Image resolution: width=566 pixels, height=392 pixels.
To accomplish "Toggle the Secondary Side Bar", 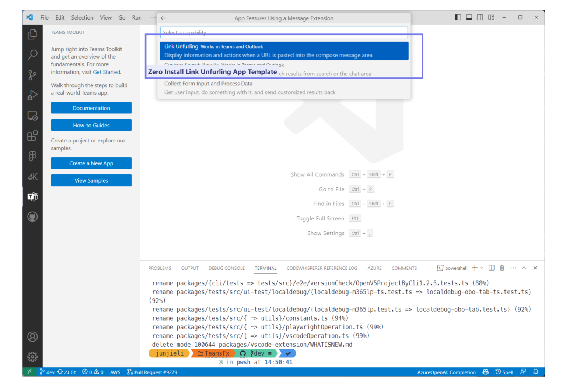I will click(x=480, y=17).
